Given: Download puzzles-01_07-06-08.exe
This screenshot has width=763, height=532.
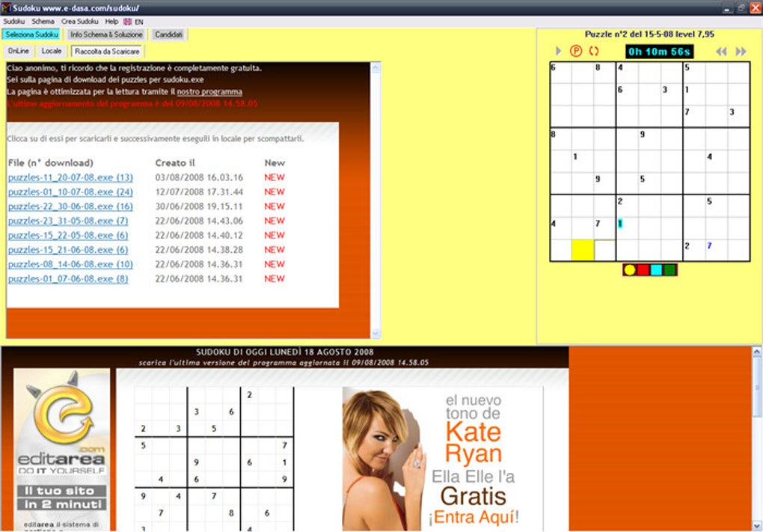Looking at the screenshot, I should click(68, 279).
